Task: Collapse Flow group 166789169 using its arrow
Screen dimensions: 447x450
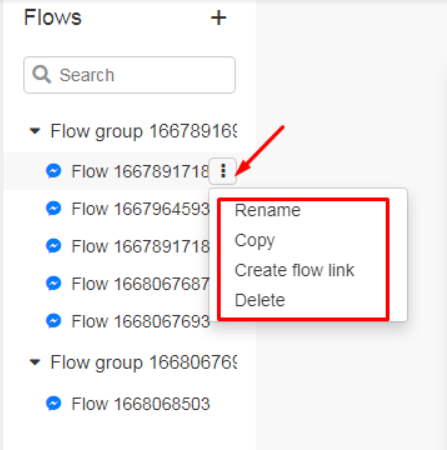Action: coord(35,131)
